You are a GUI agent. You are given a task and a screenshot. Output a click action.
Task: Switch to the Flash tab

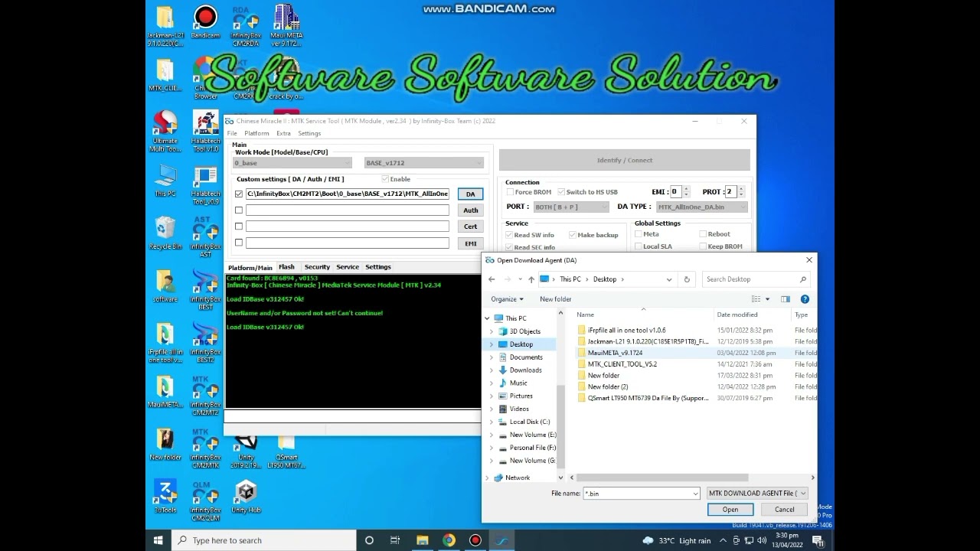pos(286,267)
